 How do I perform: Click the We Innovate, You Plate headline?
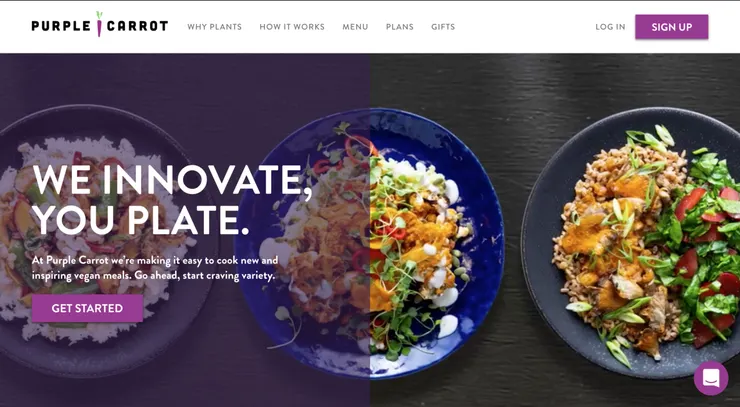click(172, 200)
